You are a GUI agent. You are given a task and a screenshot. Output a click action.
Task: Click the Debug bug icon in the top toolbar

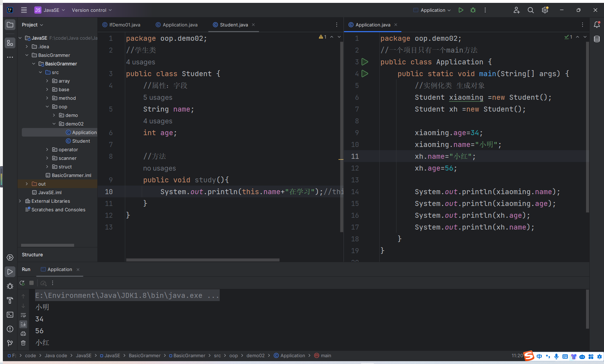click(x=473, y=10)
